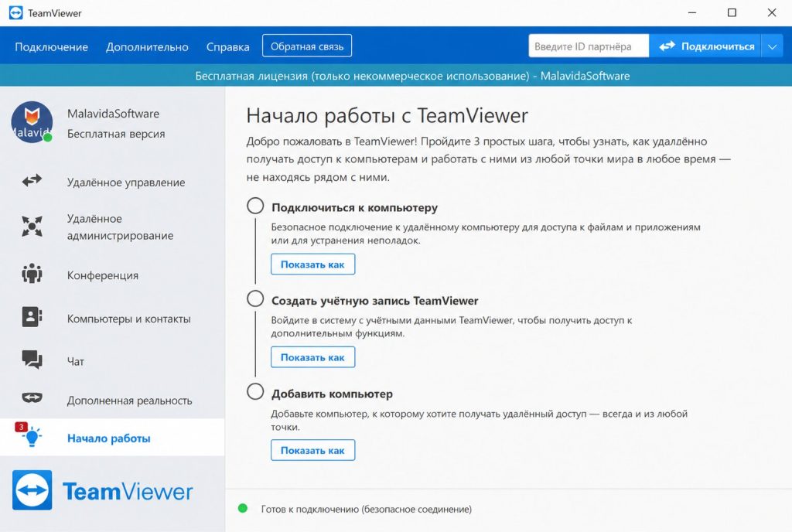Click the remote administration arrows icon
This screenshot has height=532, width=792.
pos(32,226)
